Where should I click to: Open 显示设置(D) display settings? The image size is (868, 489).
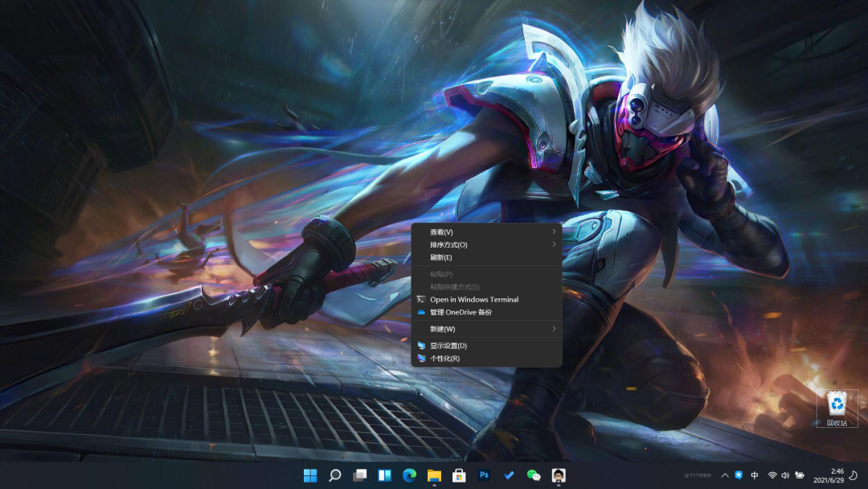[x=448, y=346]
